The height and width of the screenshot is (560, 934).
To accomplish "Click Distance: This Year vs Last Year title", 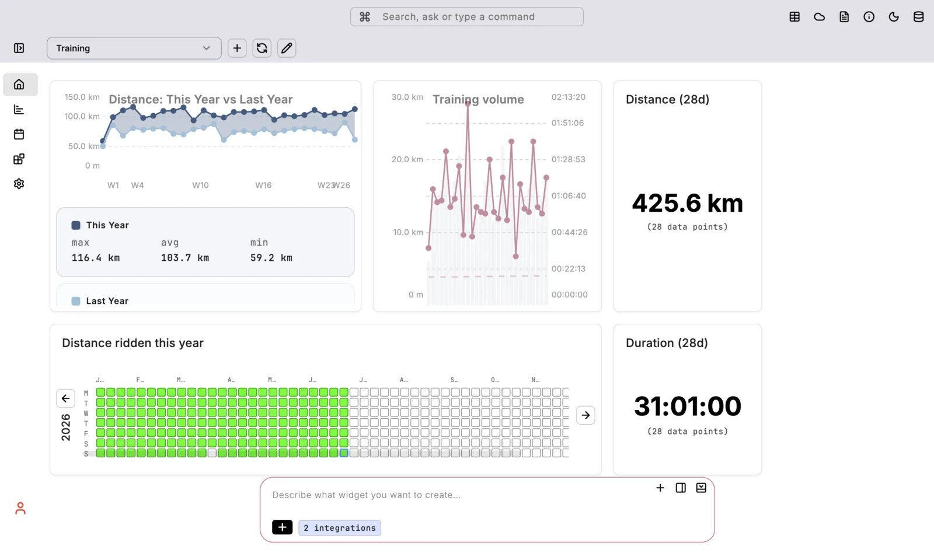I will [200, 99].
